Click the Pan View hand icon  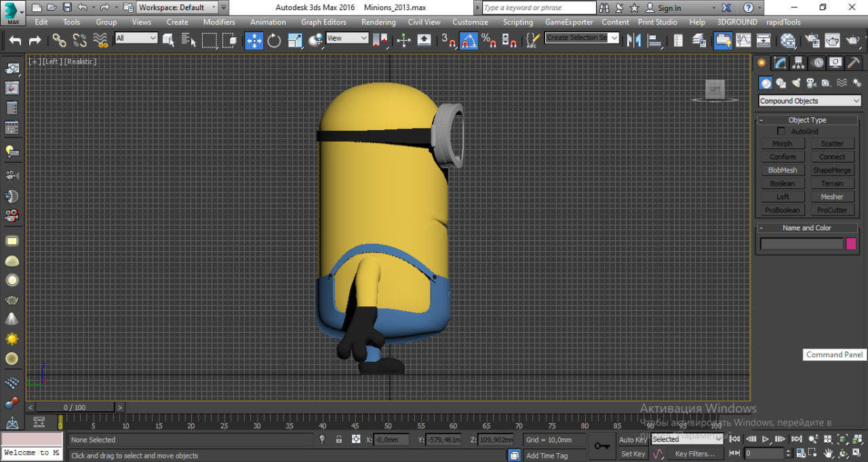click(829, 453)
